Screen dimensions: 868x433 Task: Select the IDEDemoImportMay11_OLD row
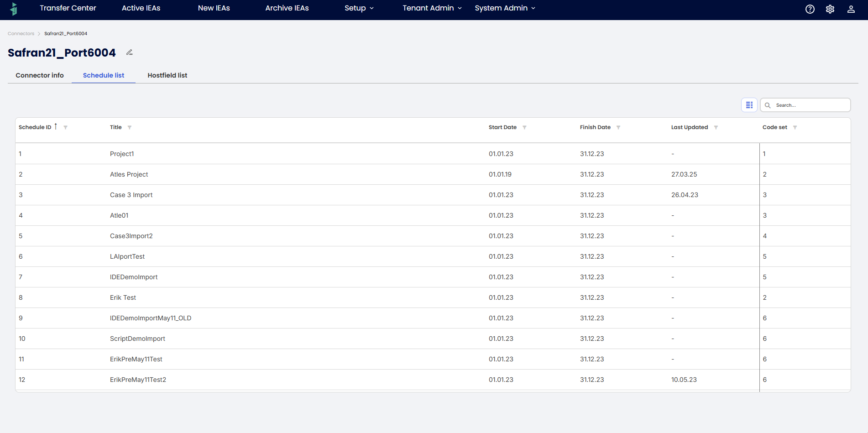click(433, 318)
